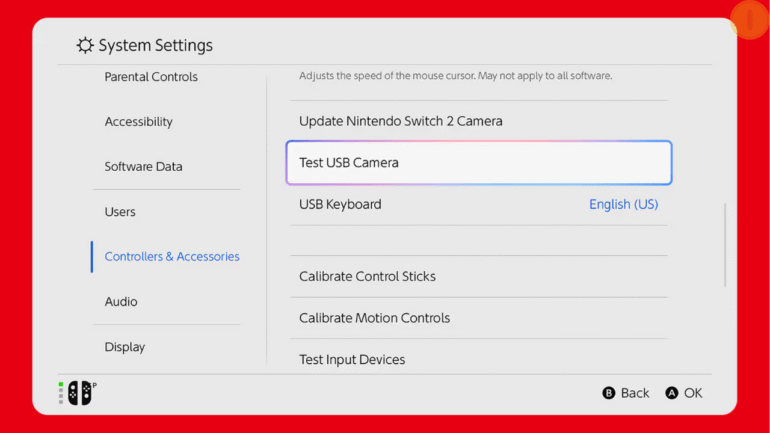Click the System Settings gear icon

tap(86, 46)
